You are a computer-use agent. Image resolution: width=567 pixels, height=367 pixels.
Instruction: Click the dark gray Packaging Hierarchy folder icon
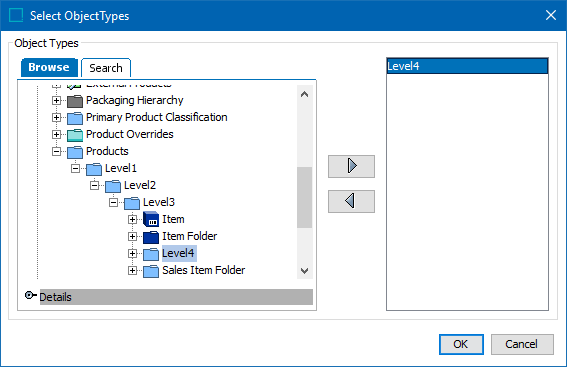(x=75, y=101)
